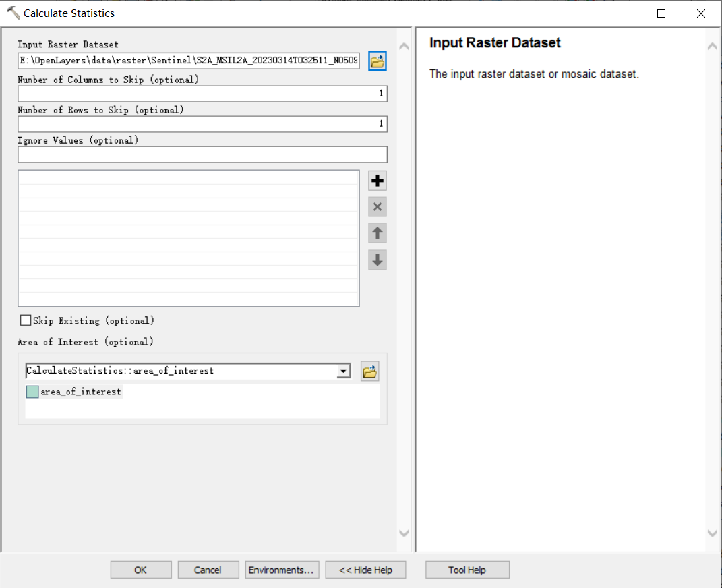The width and height of the screenshot is (722, 588).
Task: Open Tool Help
Action: pos(467,570)
